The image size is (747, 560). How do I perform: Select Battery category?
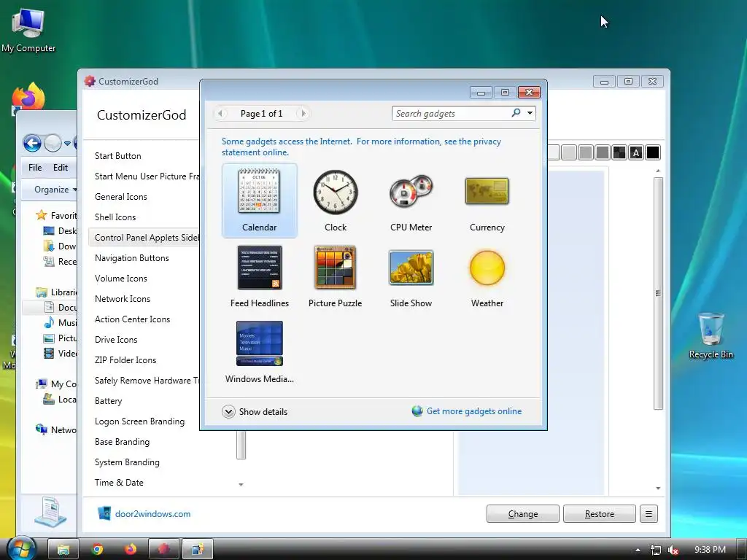[x=108, y=401]
